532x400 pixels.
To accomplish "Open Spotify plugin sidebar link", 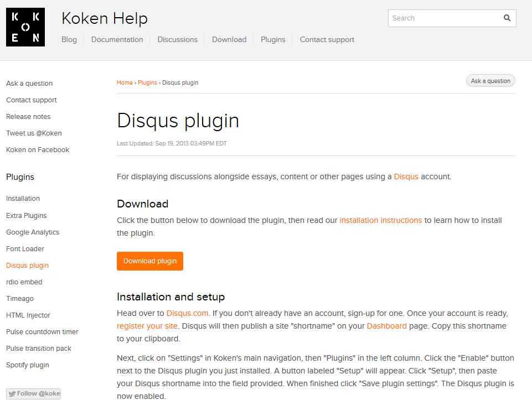I will tap(28, 365).
